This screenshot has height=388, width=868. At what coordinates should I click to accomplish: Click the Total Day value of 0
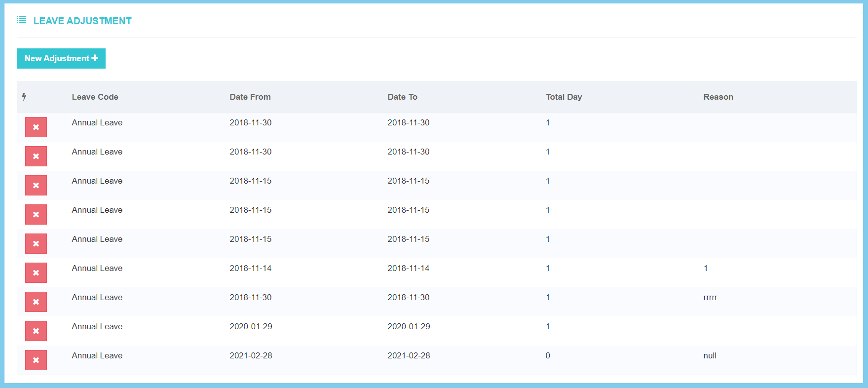tap(548, 355)
